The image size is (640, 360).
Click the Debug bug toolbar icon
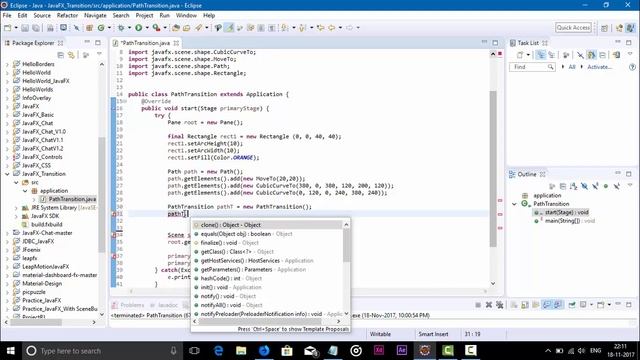coord(121,28)
